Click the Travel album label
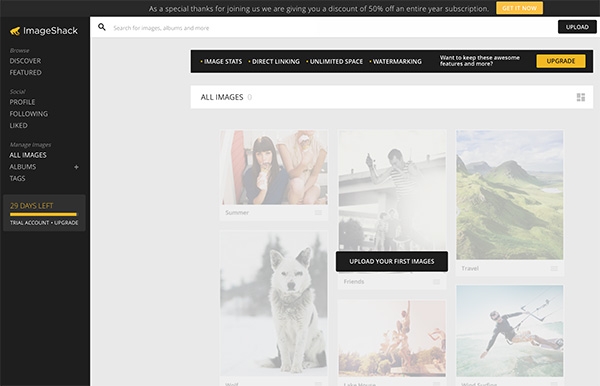The height and width of the screenshot is (386, 600). click(470, 269)
